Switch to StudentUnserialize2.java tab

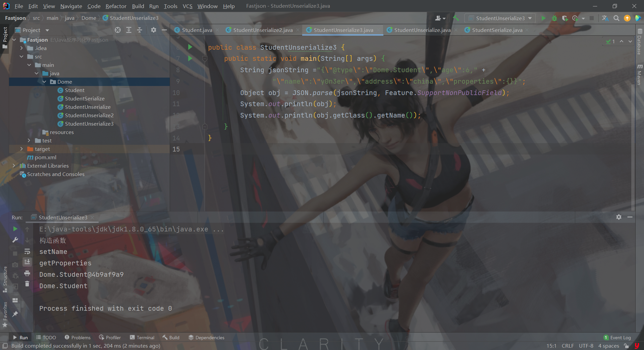(x=263, y=30)
